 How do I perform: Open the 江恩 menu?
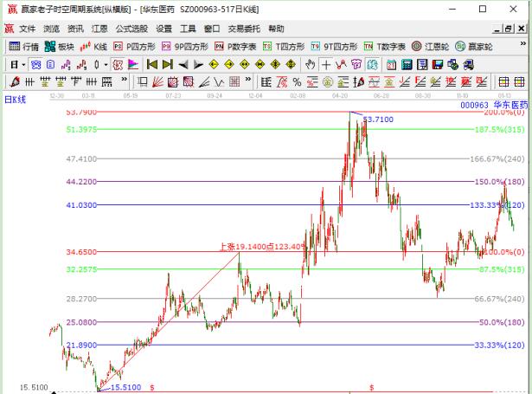tap(99, 29)
